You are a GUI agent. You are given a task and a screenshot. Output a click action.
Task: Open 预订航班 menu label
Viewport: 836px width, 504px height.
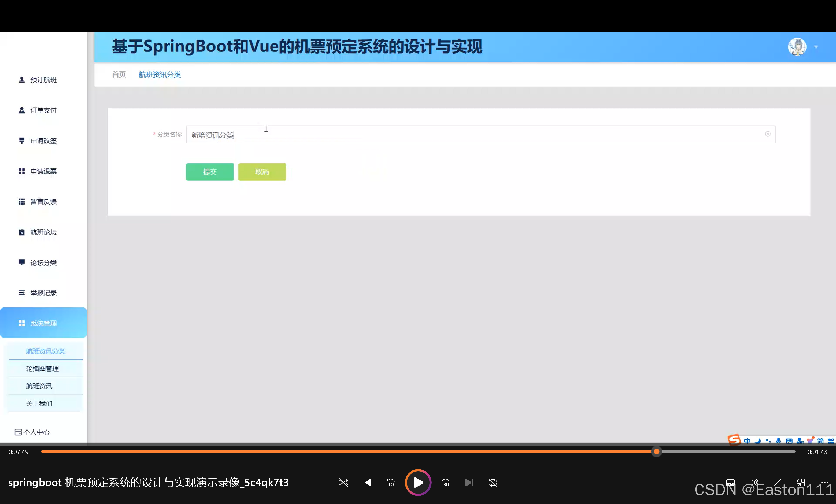coord(43,79)
